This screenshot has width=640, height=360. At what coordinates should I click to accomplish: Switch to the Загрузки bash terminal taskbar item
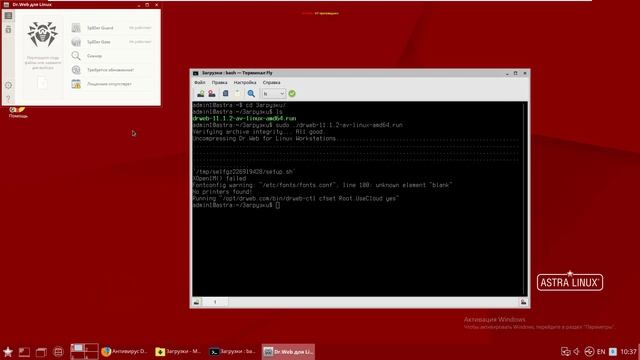(x=232, y=351)
